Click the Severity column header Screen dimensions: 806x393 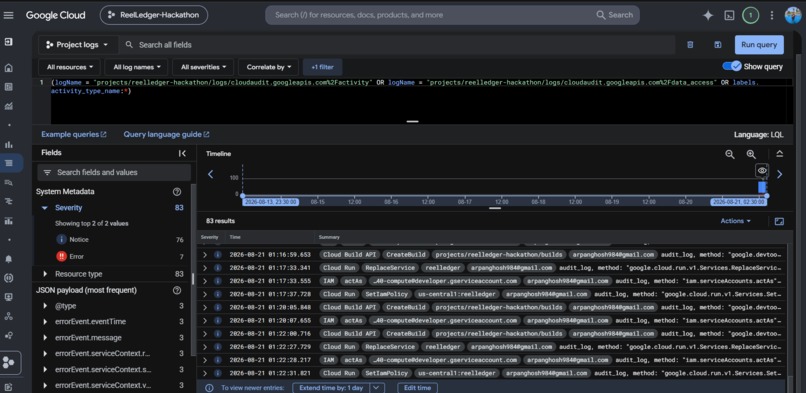coord(210,237)
